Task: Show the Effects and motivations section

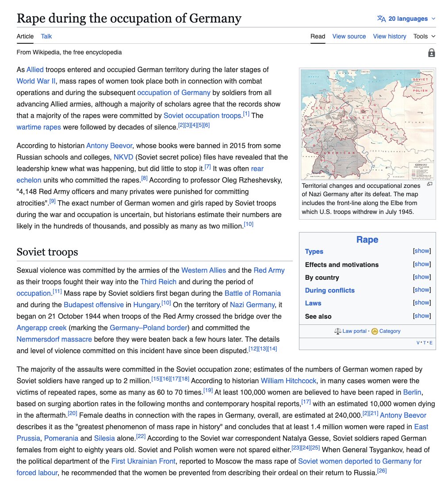Action: [421, 264]
